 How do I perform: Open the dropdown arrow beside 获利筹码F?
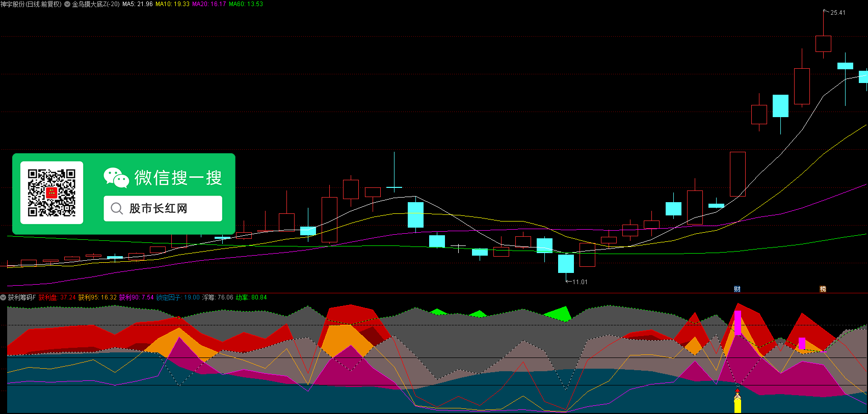pyautogui.click(x=3, y=297)
